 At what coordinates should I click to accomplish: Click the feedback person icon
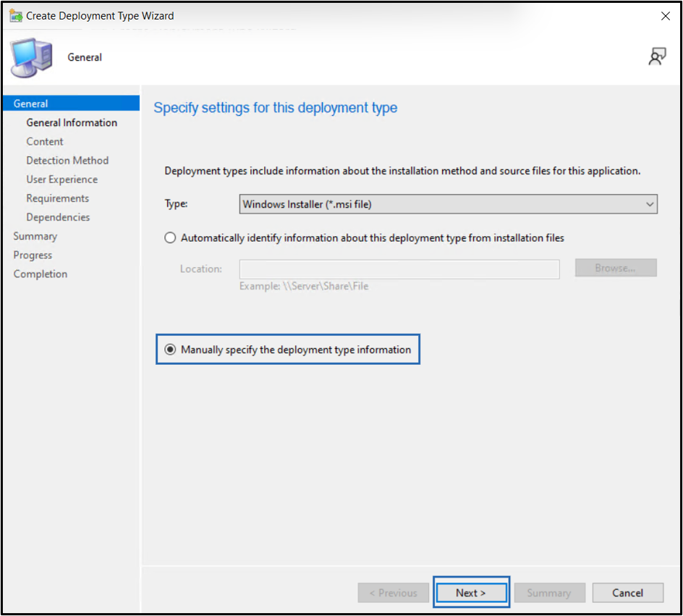point(657,56)
